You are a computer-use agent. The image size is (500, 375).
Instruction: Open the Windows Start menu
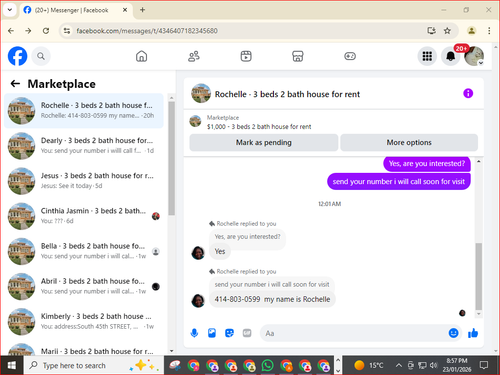12,365
